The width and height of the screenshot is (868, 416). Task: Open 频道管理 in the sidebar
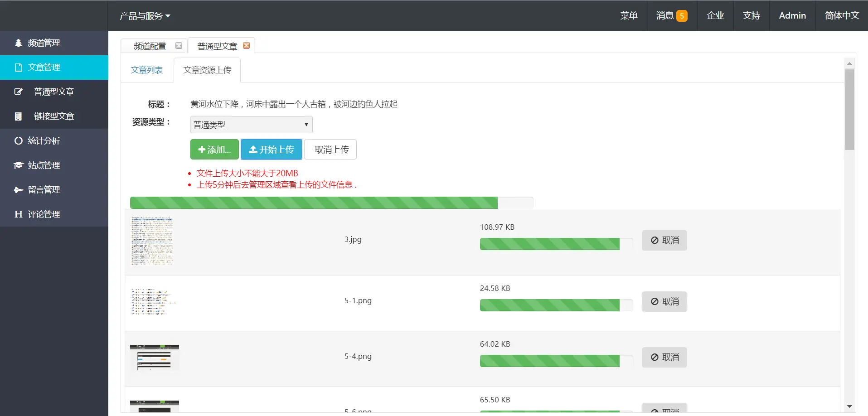click(54, 43)
